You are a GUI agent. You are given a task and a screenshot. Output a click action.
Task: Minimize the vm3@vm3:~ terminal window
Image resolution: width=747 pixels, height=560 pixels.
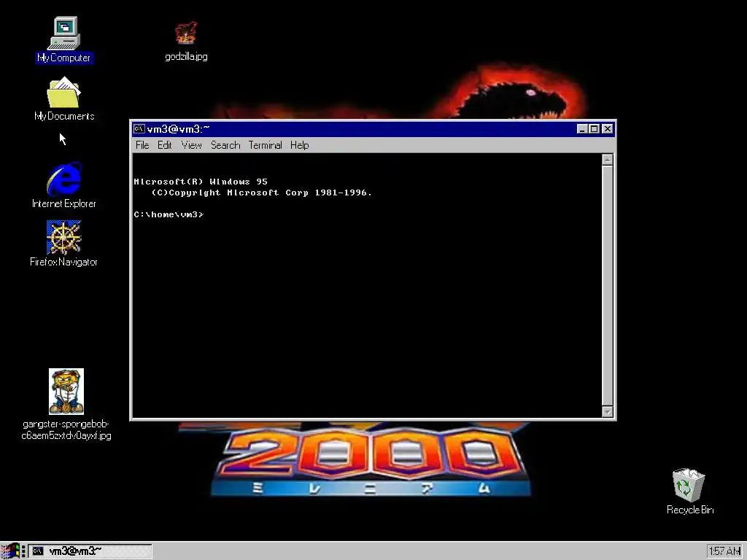pos(581,129)
